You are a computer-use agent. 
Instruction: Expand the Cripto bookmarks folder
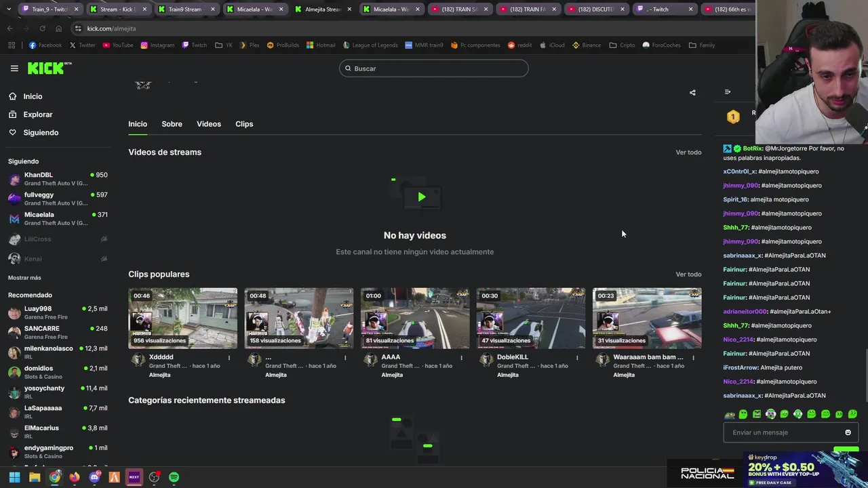click(x=622, y=45)
